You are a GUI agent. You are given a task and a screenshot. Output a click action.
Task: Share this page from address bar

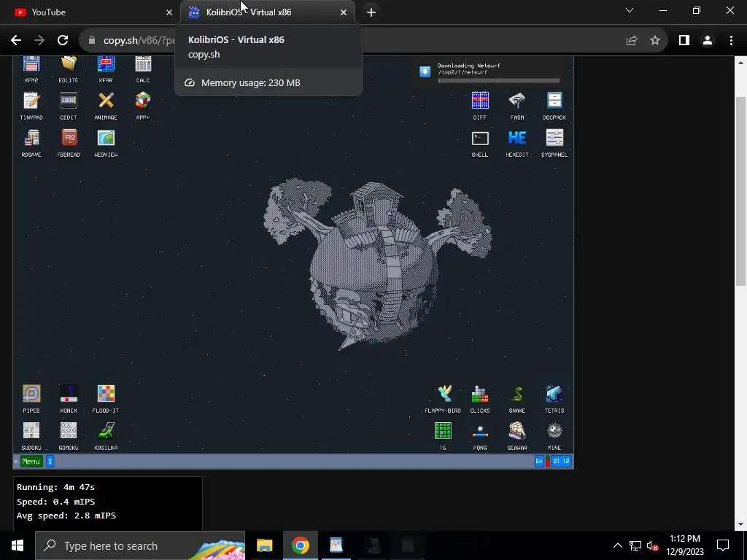coord(632,41)
